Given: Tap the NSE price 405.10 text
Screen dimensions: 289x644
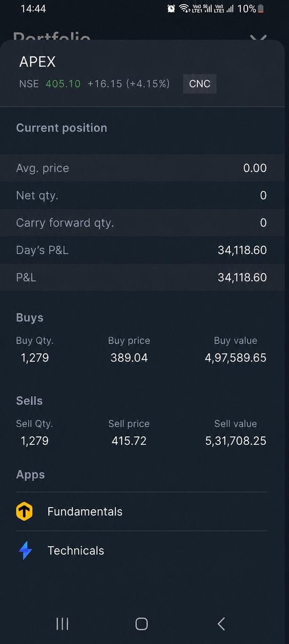Looking at the screenshot, I should pyautogui.click(x=63, y=84).
